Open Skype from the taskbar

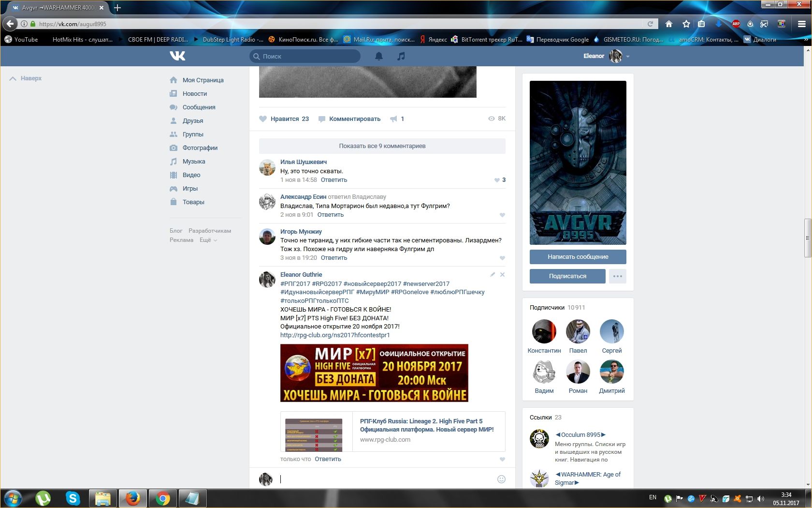73,498
